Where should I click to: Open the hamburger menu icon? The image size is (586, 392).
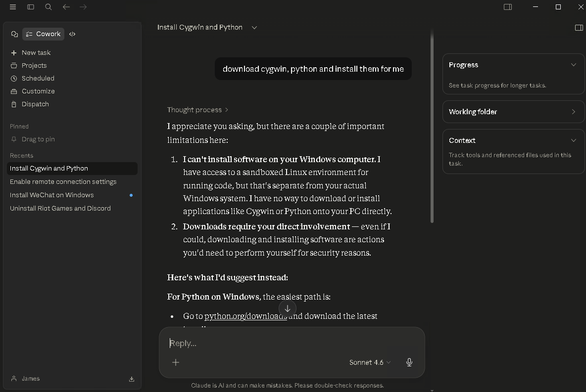[13, 7]
